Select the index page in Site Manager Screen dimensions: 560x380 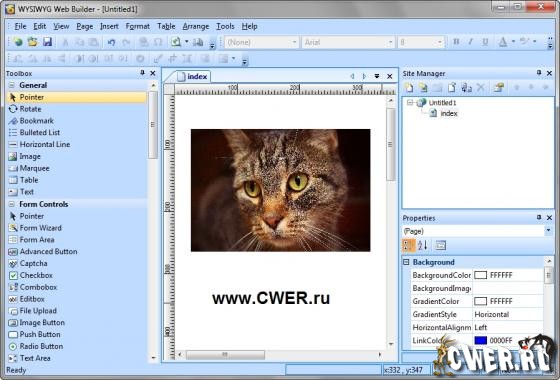[449, 114]
